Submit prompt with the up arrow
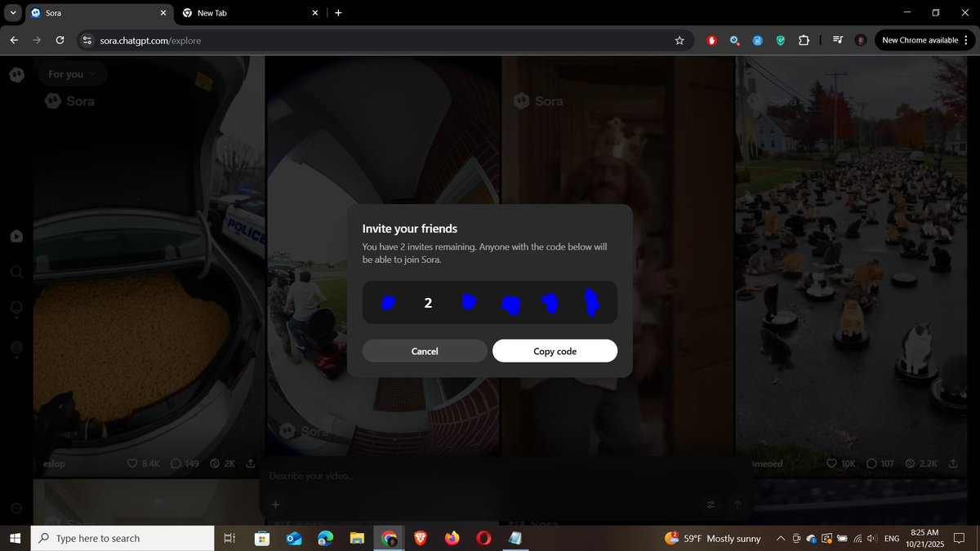Screen dimensions: 980x551 [x=737, y=504]
